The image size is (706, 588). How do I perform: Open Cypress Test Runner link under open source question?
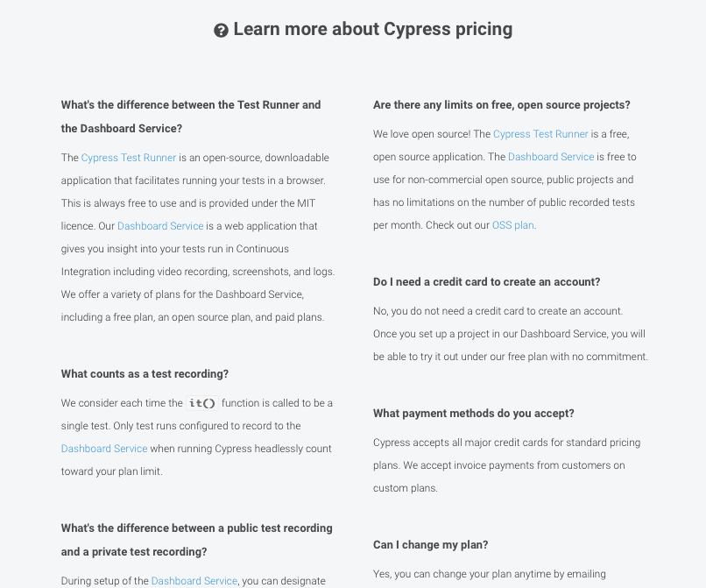tap(540, 134)
